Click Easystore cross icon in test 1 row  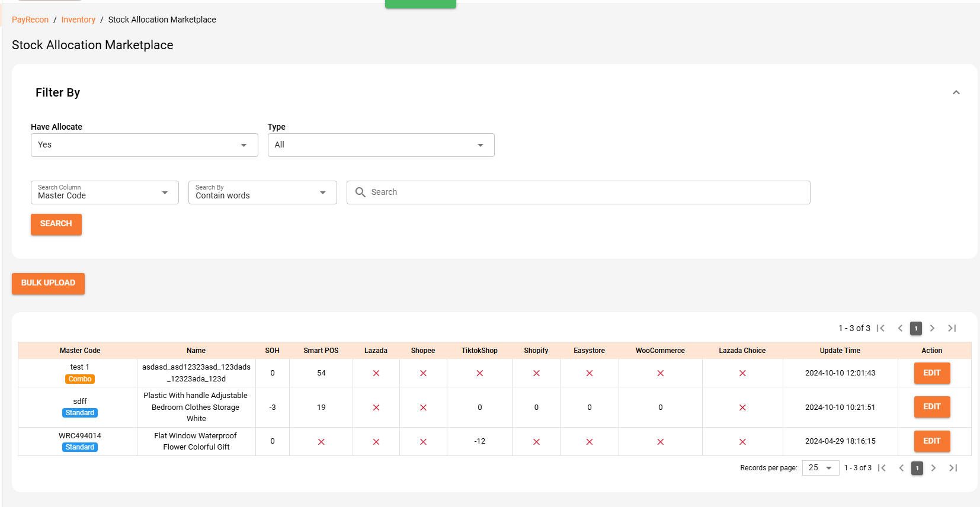tap(590, 373)
